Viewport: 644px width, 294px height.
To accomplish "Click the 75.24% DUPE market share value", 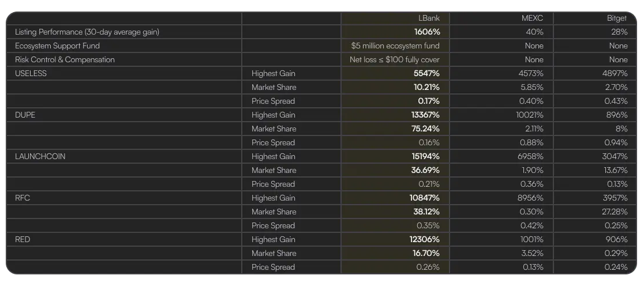I will point(425,129).
